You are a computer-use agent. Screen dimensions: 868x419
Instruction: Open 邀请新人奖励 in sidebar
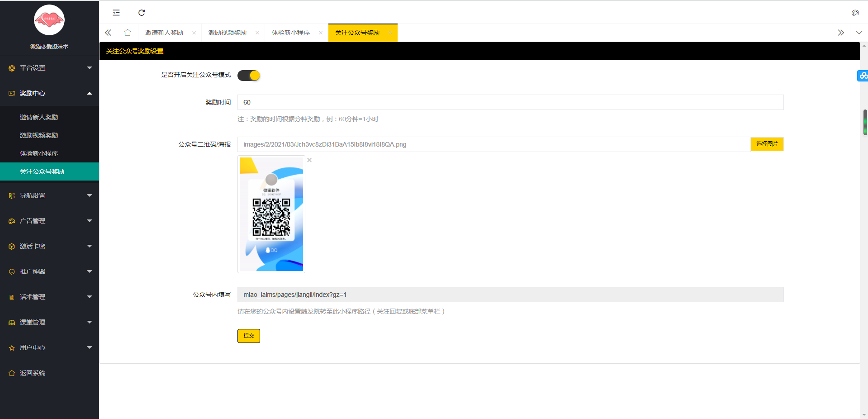[x=49, y=117]
